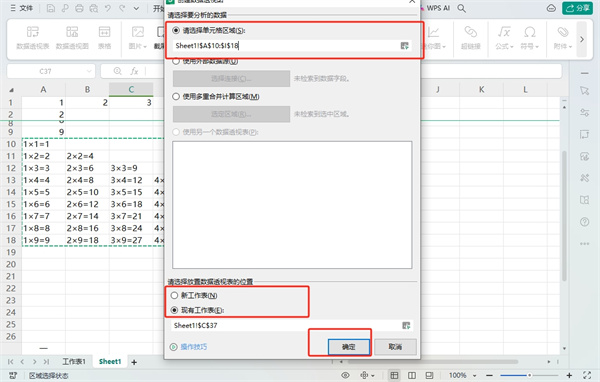600x382 pixels.
Task: Close the pivot table dialog
Action: [412, 2]
